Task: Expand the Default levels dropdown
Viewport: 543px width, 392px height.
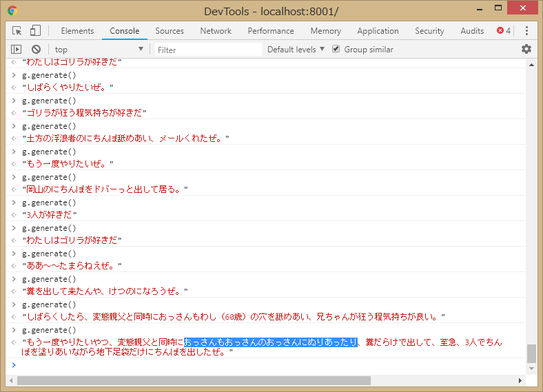Action: pos(296,50)
